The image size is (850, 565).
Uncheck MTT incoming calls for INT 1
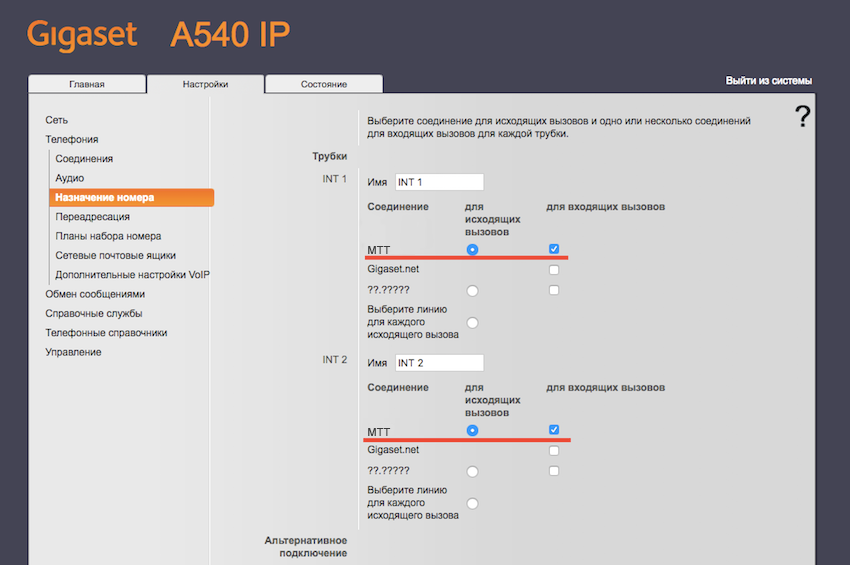[x=554, y=249]
